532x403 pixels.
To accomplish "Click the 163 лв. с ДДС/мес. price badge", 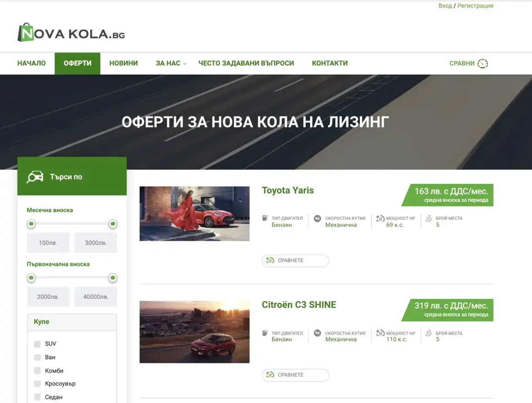I will coord(448,195).
